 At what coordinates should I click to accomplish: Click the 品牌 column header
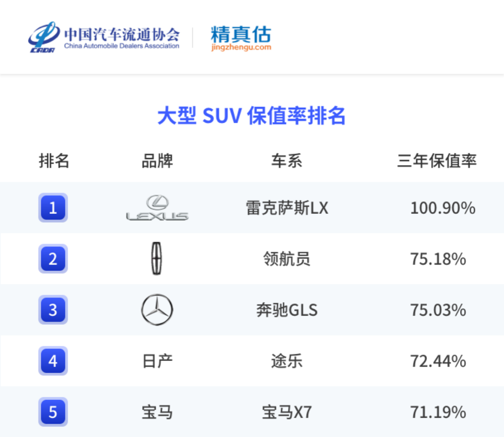[157, 161]
